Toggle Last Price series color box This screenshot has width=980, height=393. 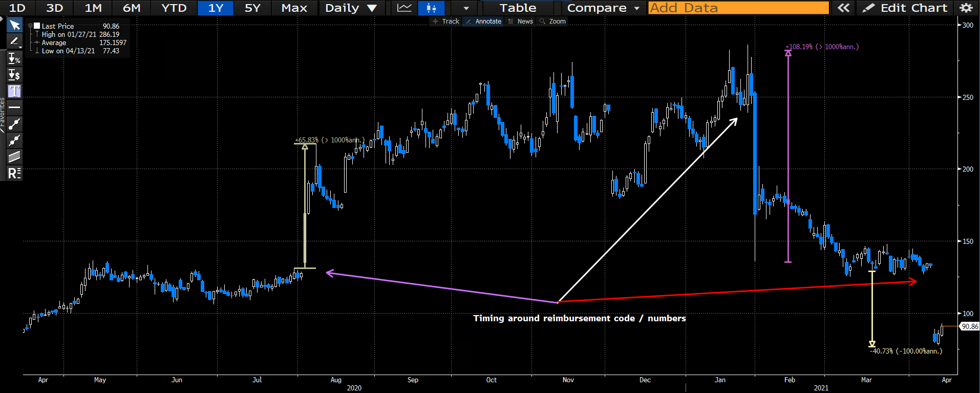(37, 26)
